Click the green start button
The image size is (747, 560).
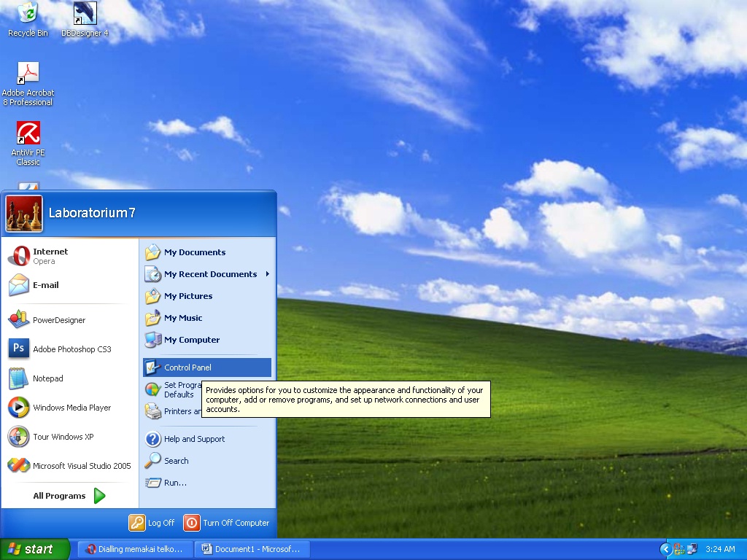coord(35,549)
